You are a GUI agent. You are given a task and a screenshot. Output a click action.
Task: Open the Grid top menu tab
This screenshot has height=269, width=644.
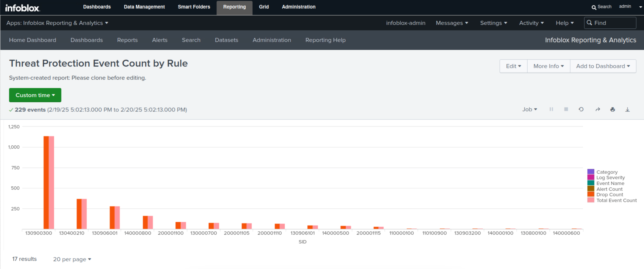coord(264,7)
